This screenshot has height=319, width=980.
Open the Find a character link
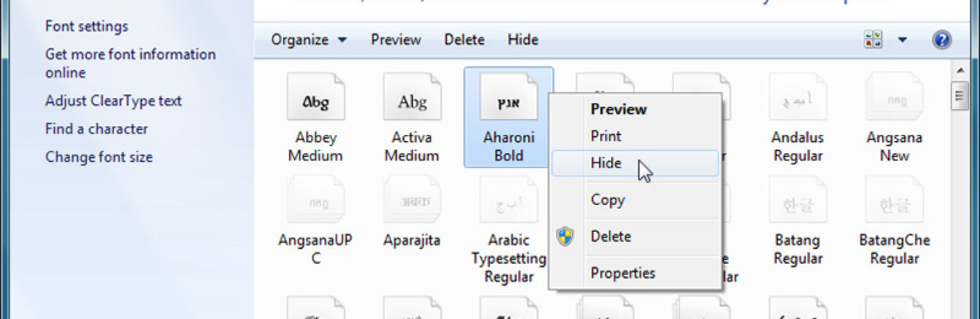coord(96,129)
